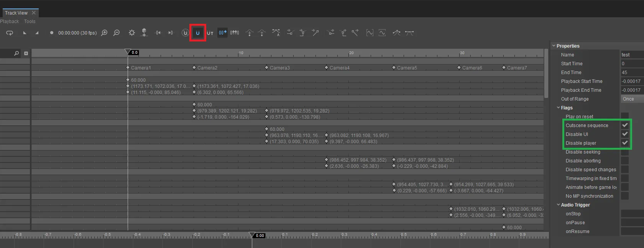Enable the Disable speed changes checkbox
644x248 pixels.
(x=625, y=169)
